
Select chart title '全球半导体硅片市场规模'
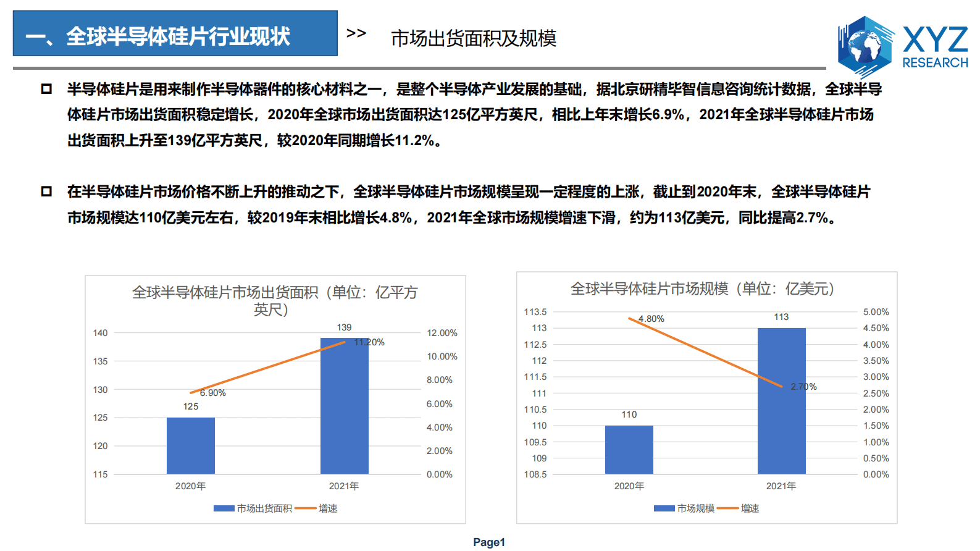tap(703, 288)
